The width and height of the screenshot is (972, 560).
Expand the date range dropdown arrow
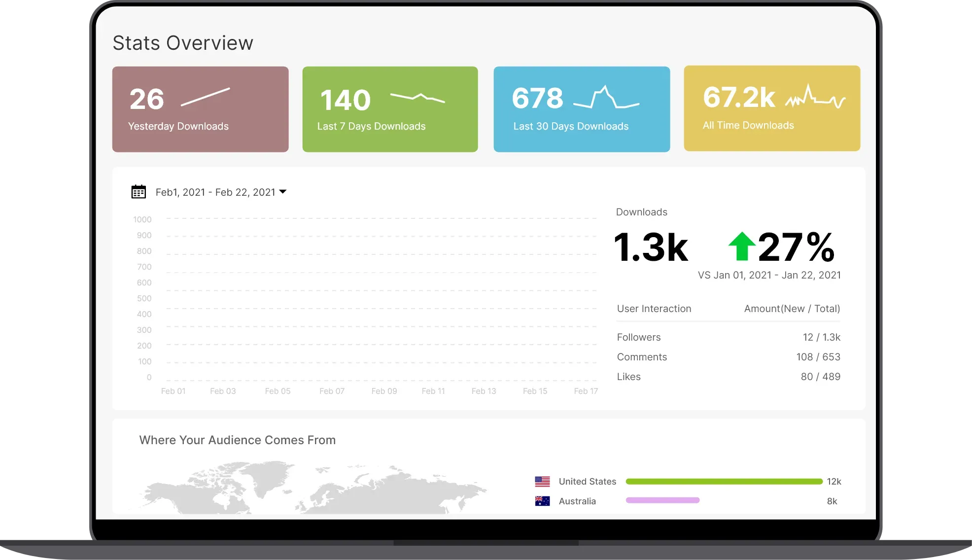[x=282, y=192]
